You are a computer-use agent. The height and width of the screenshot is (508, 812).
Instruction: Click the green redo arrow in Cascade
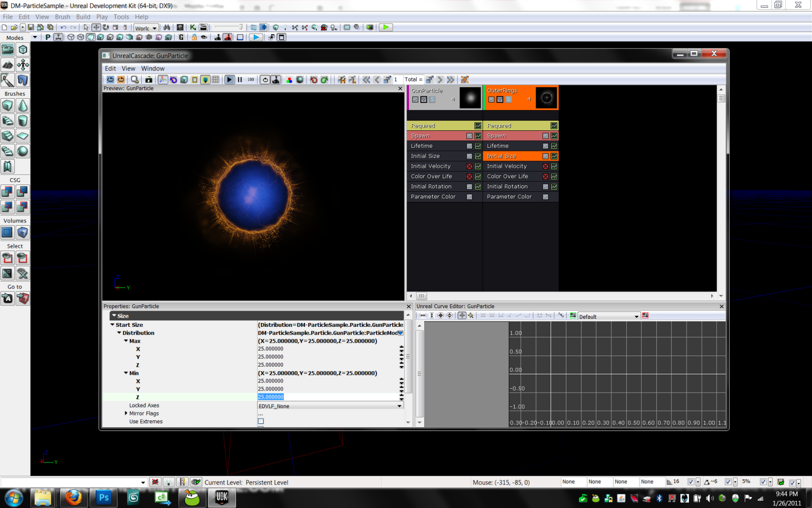pos(324,80)
